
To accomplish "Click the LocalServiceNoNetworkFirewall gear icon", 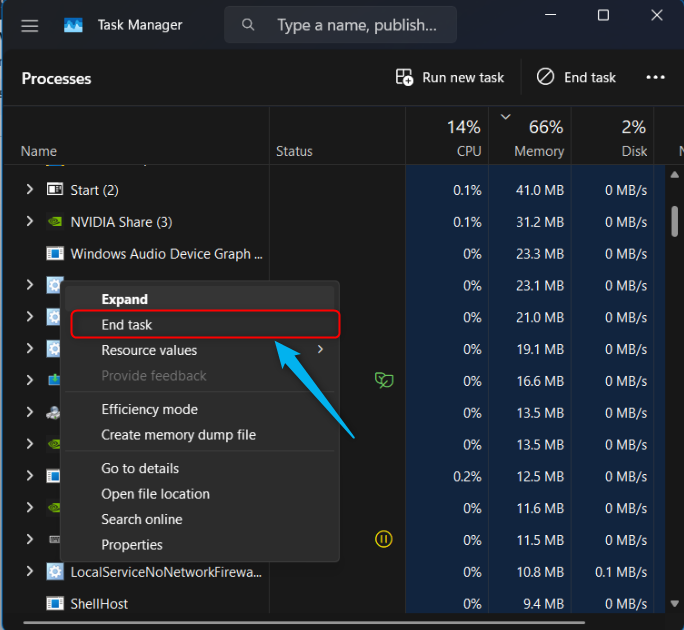I will (55, 572).
